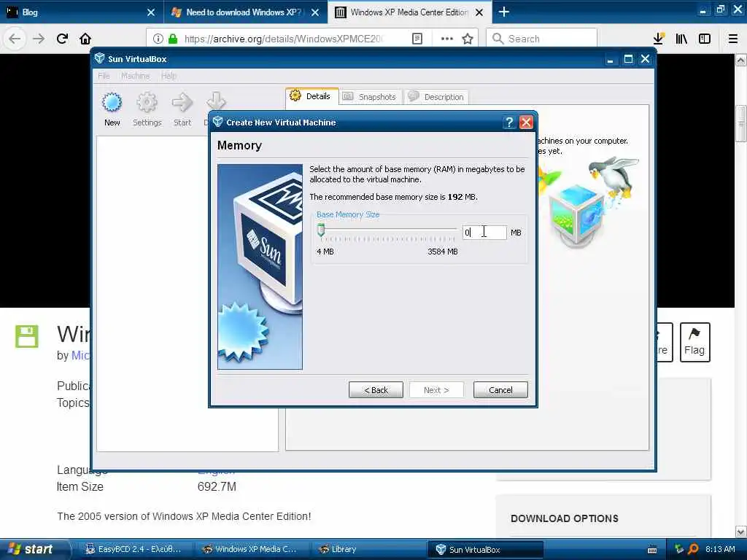Switch to the Blog tab
The height and width of the screenshot is (560, 747).
82,12
